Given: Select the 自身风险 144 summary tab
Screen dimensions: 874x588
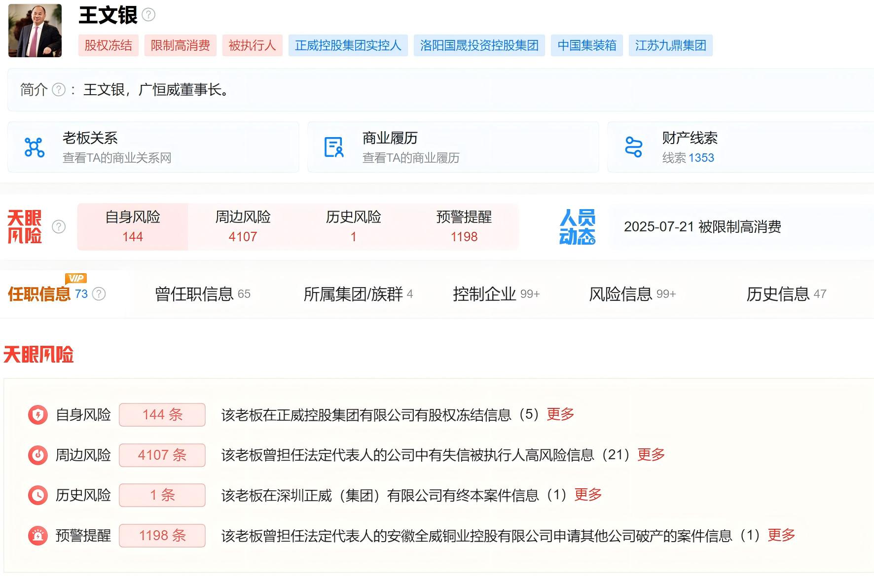Looking at the screenshot, I should 133,226.
